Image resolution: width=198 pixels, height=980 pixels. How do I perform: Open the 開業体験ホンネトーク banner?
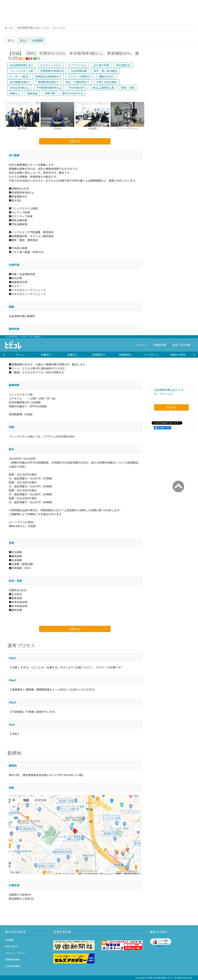[x=122, y=945]
